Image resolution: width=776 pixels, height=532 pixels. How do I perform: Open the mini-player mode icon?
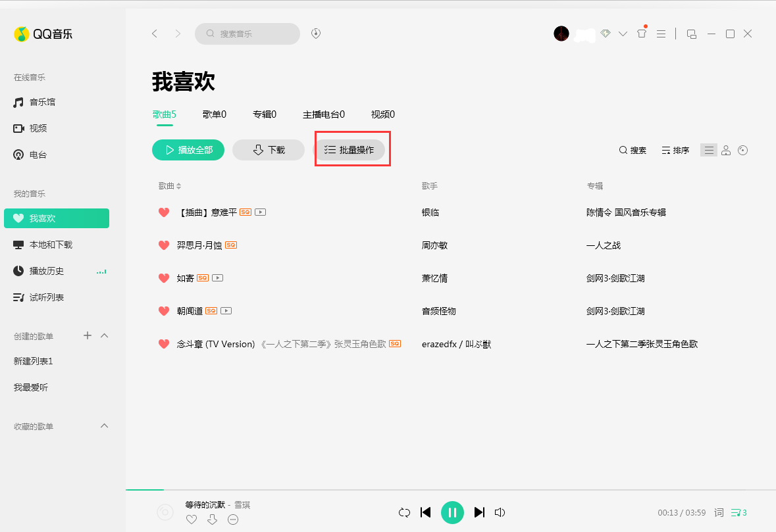691,34
